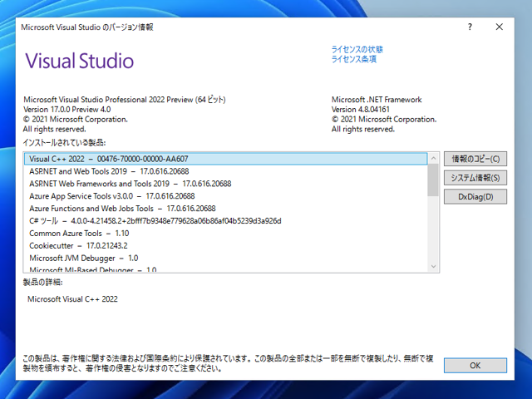Click the 情報のコピー(C) button
532x399 pixels.
[475, 159]
